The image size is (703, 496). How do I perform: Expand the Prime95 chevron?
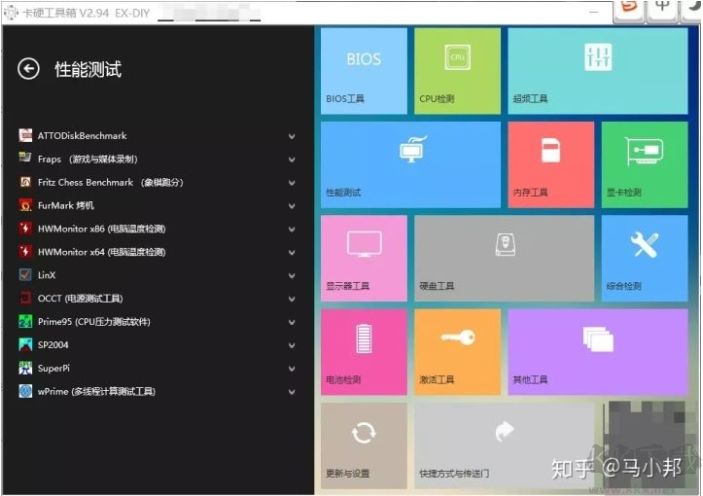point(292,322)
